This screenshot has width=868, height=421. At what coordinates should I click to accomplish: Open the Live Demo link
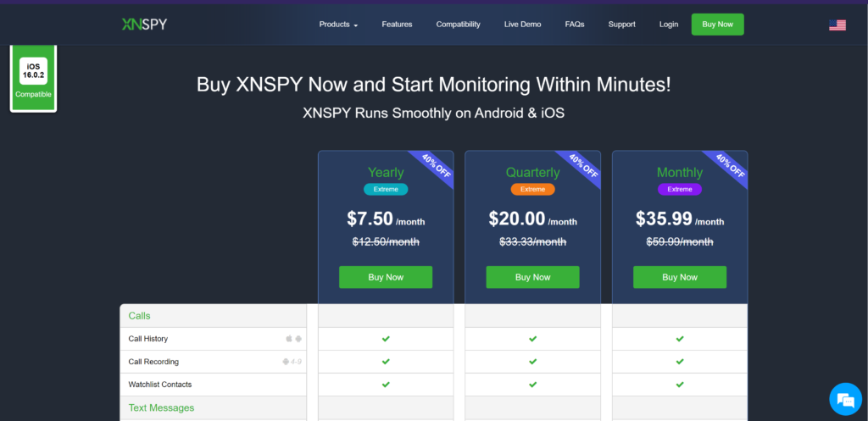(522, 25)
